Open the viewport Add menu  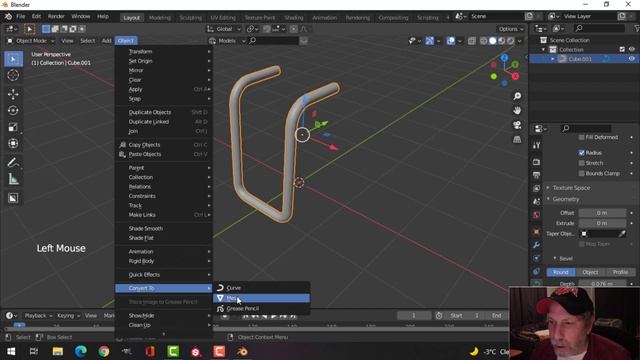(x=107, y=41)
